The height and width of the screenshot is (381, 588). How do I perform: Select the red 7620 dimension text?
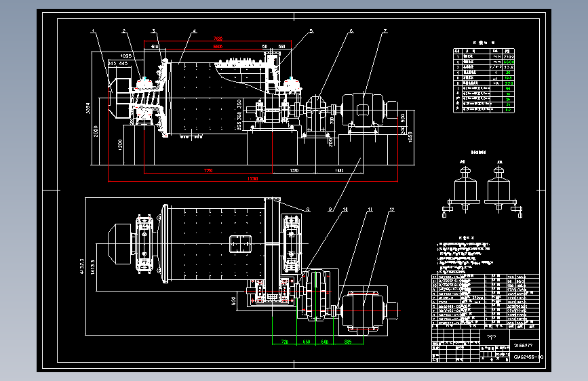[218, 39]
